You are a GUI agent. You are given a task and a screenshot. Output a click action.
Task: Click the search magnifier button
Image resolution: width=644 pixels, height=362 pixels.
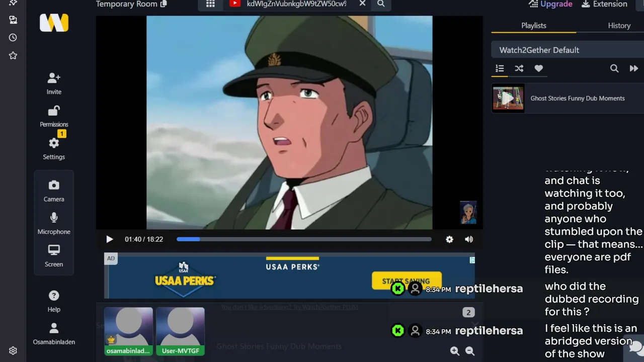(381, 4)
